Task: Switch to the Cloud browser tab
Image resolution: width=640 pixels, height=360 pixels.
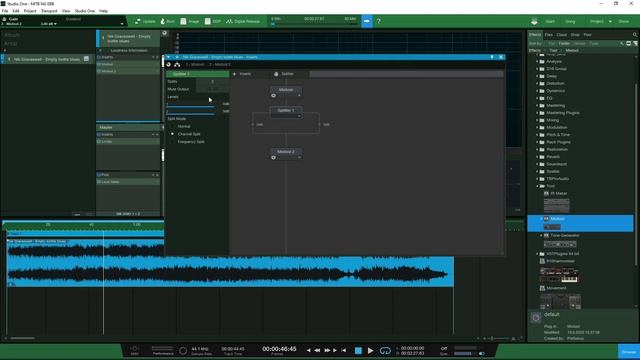Action: tap(562, 35)
